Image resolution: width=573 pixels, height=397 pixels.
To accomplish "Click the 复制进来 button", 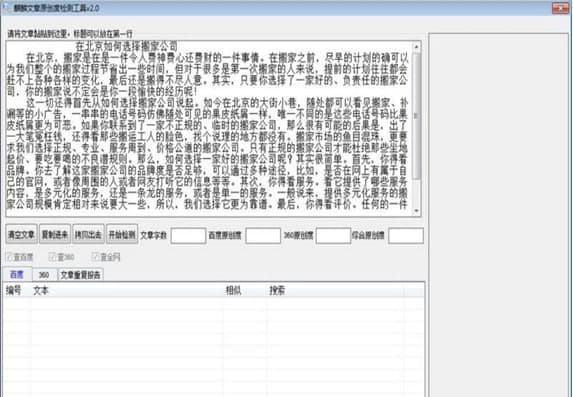I will click(55, 234).
